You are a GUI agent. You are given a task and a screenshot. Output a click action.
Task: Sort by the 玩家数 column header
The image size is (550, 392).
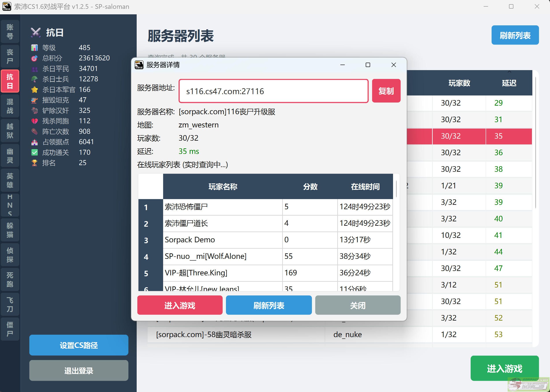point(459,83)
